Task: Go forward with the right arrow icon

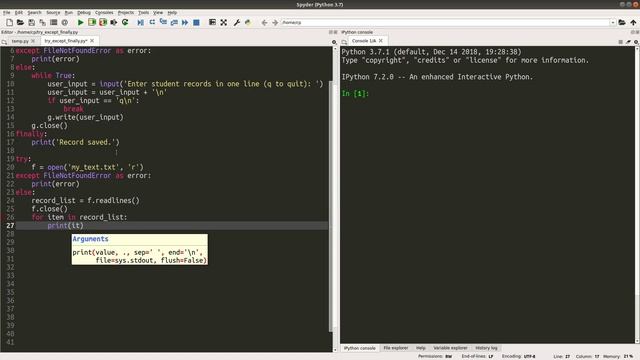Action: coord(275,22)
